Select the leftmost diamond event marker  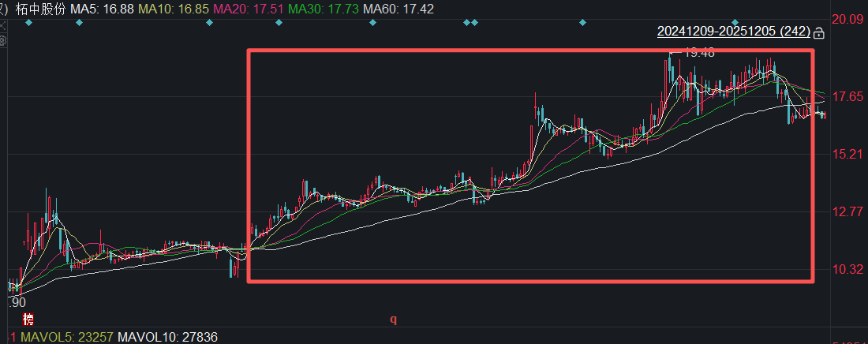(x=29, y=23)
